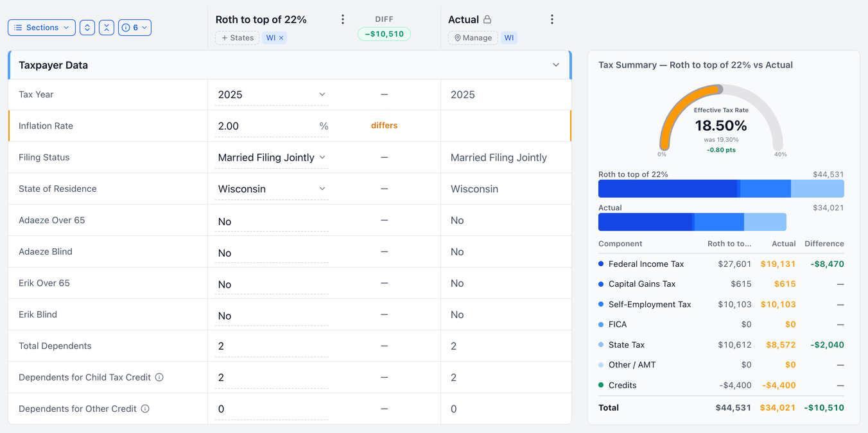Click the WI badge under Actual
The height and width of the screenshot is (433, 868).
tap(509, 38)
